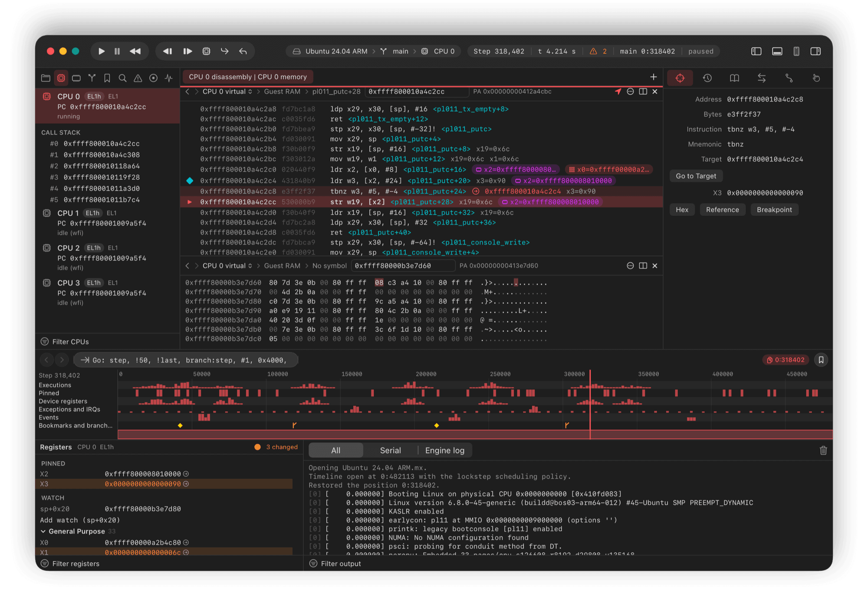Click the Go command input in timeline

187,360
